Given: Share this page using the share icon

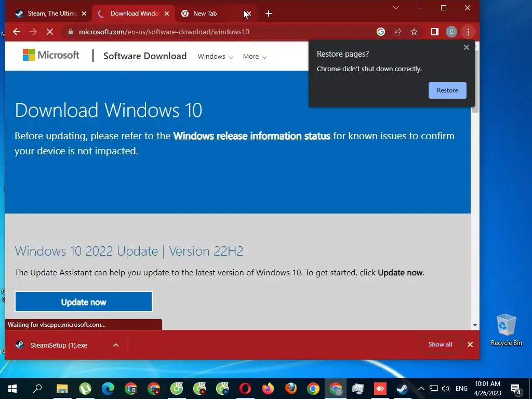Looking at the screenshot, I should pos(397,32).
